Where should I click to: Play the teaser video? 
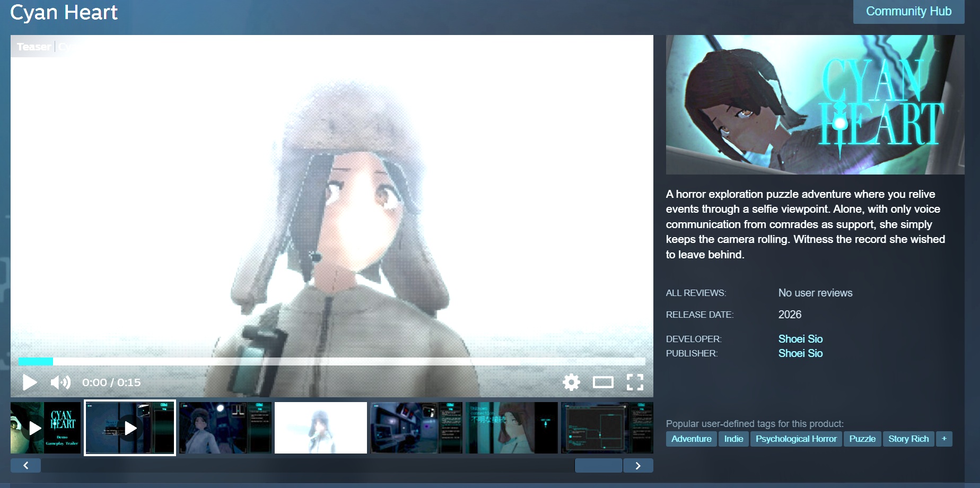30,382
